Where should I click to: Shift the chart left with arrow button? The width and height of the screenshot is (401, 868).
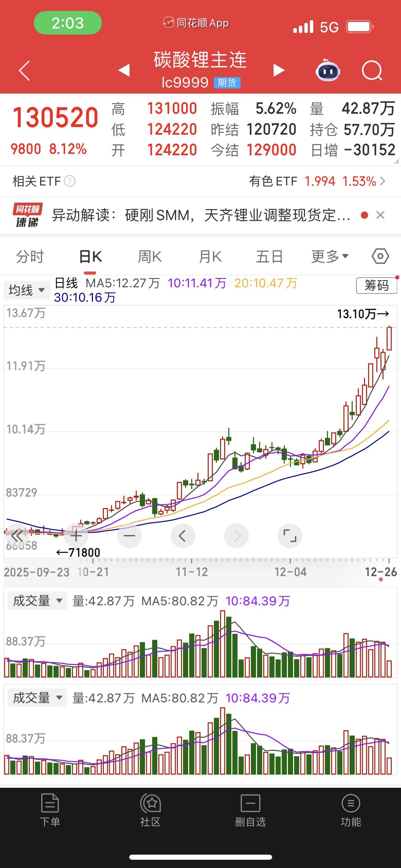(x=183, y=535)
